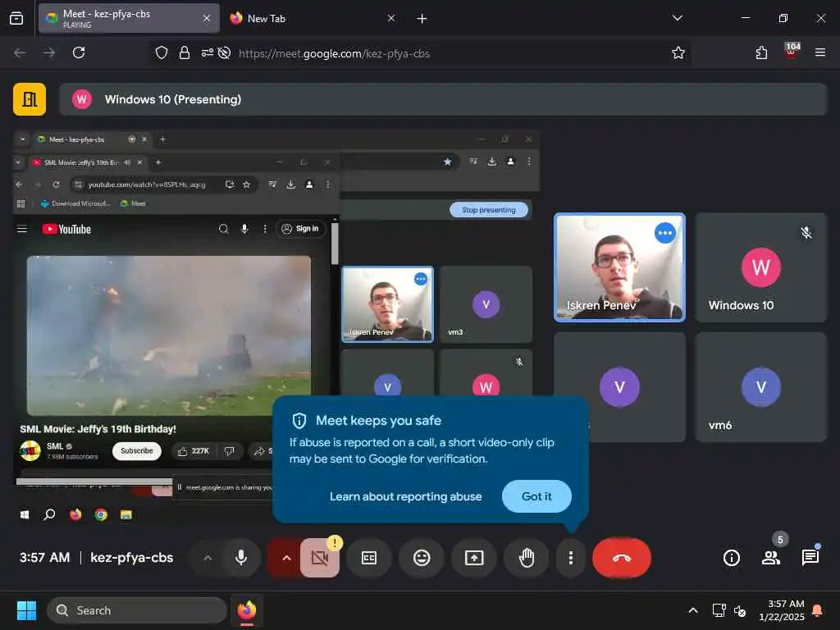Click YouTube voice search microphone icon
This screenshot has width=840, height=630.
click(x=244, y=230)
